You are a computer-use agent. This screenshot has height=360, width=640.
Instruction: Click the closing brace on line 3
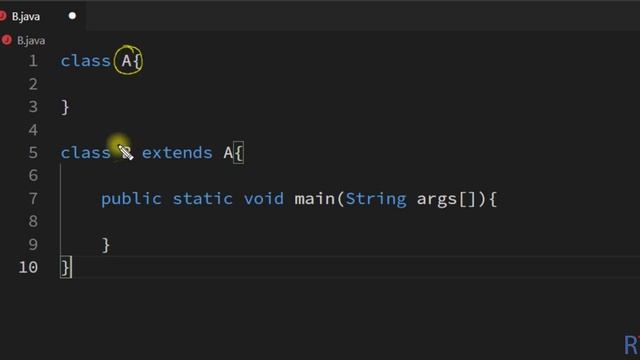65,107
